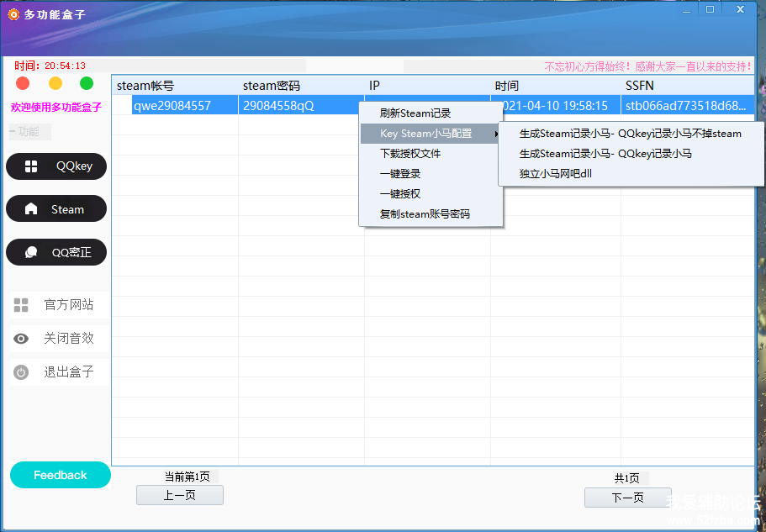Click the 官方网站 grid icon
This screenshot has width=766, height=532.
coord(21,305)
